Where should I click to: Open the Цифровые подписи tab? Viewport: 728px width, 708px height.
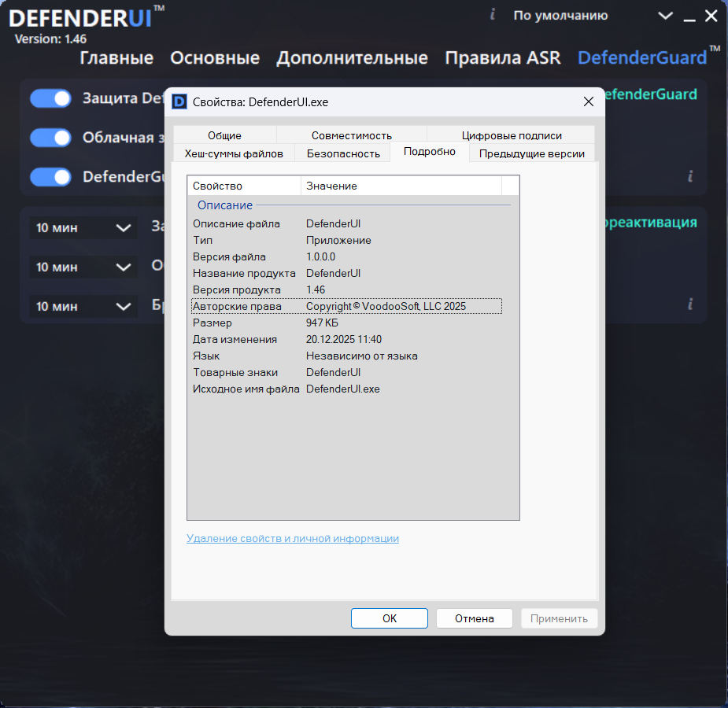click(512, 135)
